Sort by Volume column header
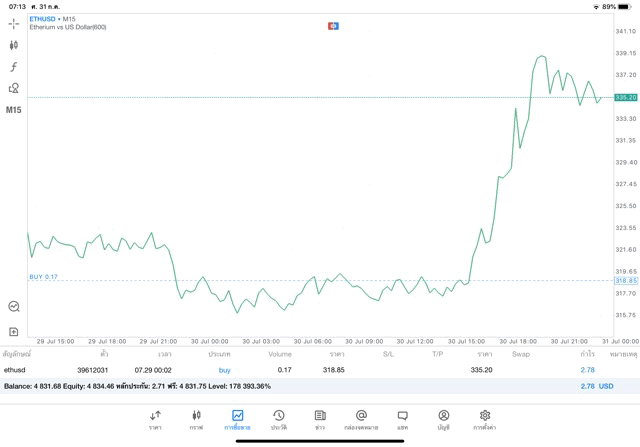640x447 pixels. pos(280,354)
